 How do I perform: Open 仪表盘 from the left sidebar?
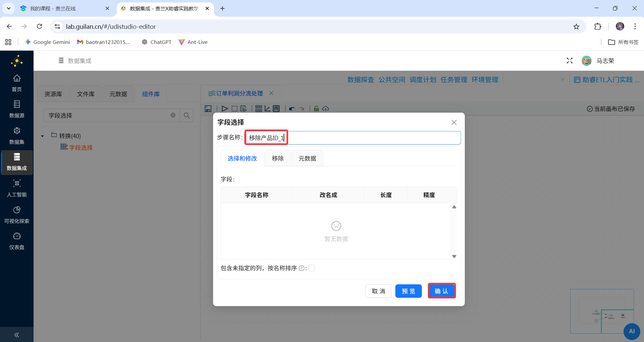pos(17,241)
